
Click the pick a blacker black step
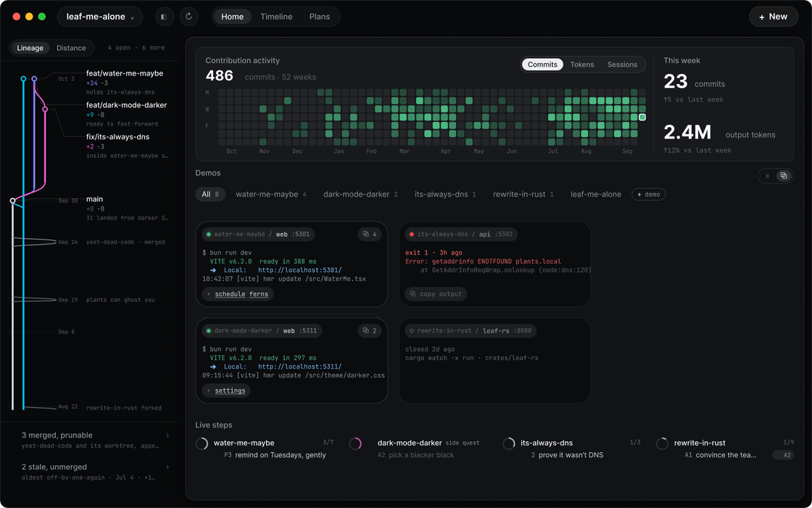click(x=421, y=455)
